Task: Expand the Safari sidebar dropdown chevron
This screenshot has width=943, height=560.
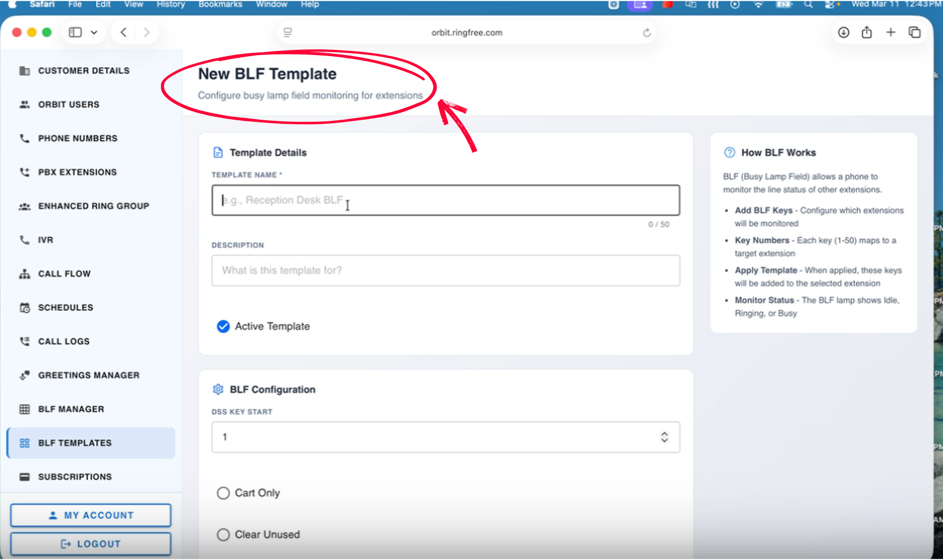Action: point(94,33)
